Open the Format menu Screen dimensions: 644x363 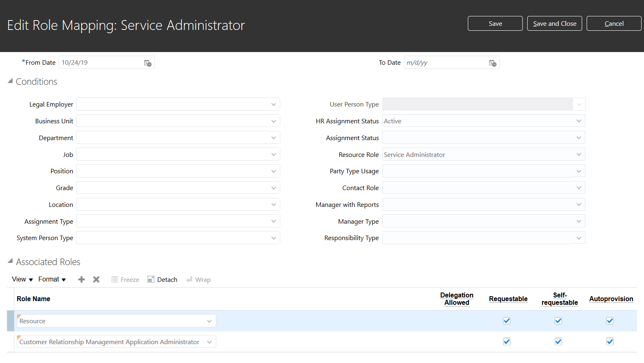52,279
